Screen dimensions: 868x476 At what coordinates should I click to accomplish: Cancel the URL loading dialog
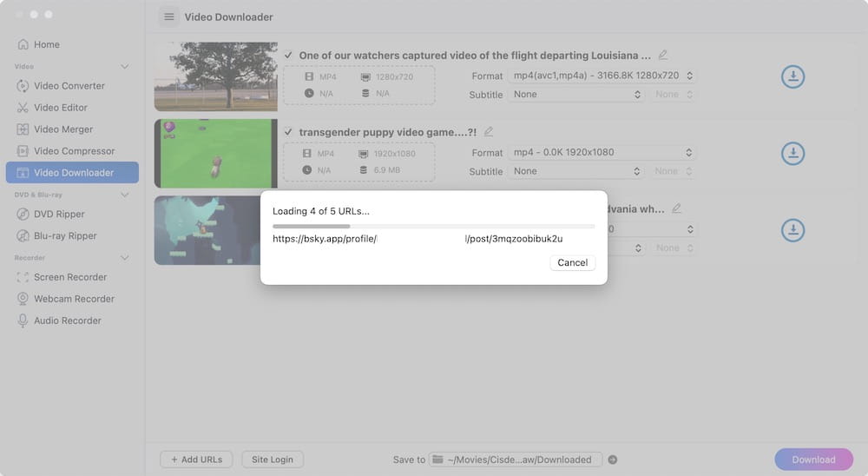click(572, 262)
